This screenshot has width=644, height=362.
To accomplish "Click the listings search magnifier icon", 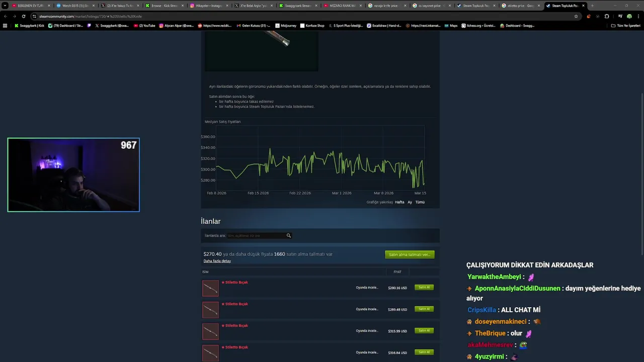I will 289,235.
